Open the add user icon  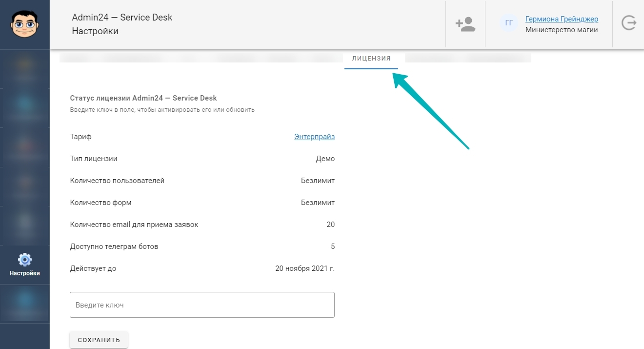[x=465, y=24]
